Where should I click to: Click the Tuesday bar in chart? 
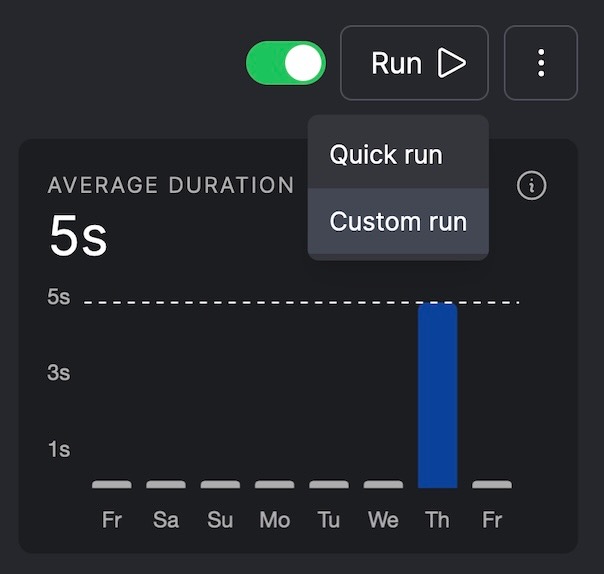click(x=329, y=485)
